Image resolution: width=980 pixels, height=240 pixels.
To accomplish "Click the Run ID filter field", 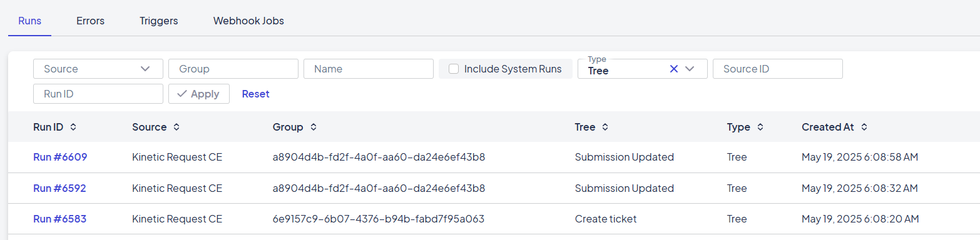I will pyautogui.click(x=98, y=94).
